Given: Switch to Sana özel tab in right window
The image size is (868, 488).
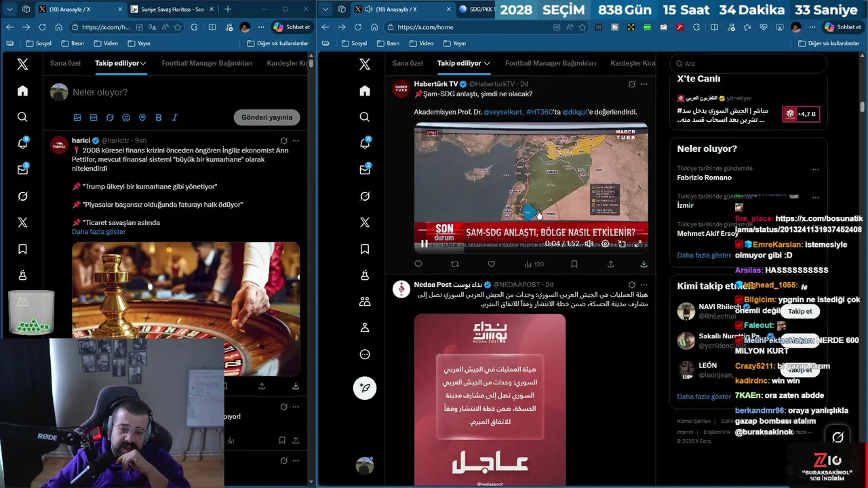Looking at the screenshot, I should click(x=408, y=63).
